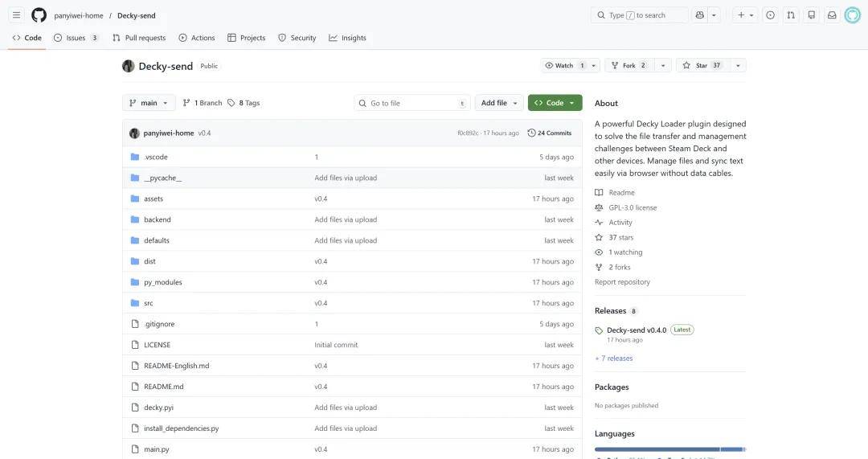Open the Decky-send v0.4.0 release link
Image resolution: width=868 pixels, height=459 pixels.
637,330
